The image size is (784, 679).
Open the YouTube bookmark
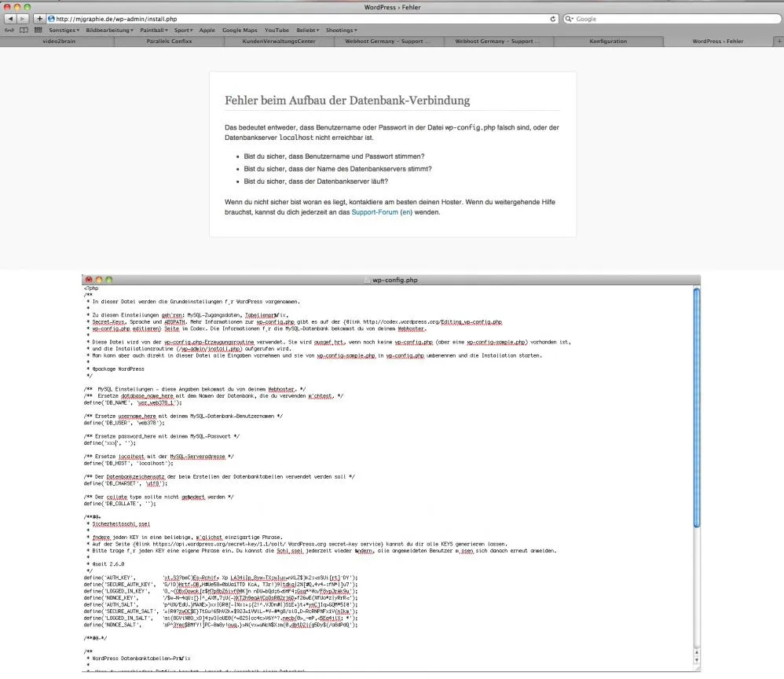(x=277, y=30)
